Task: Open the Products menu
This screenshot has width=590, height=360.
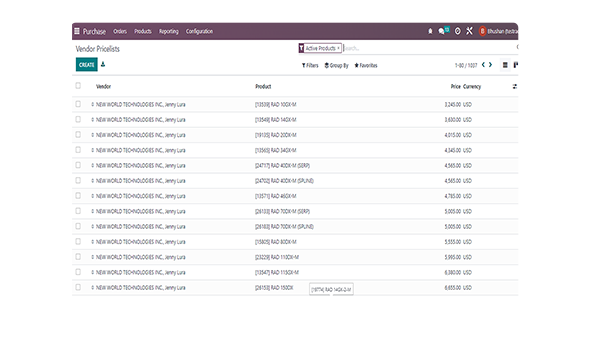Action: [143, 31]
